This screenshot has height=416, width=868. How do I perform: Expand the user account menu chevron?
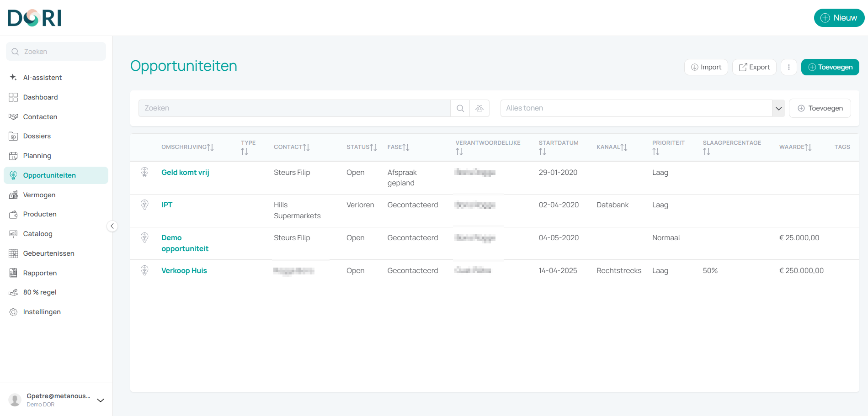pyautogui.click(x=101, y=400)
